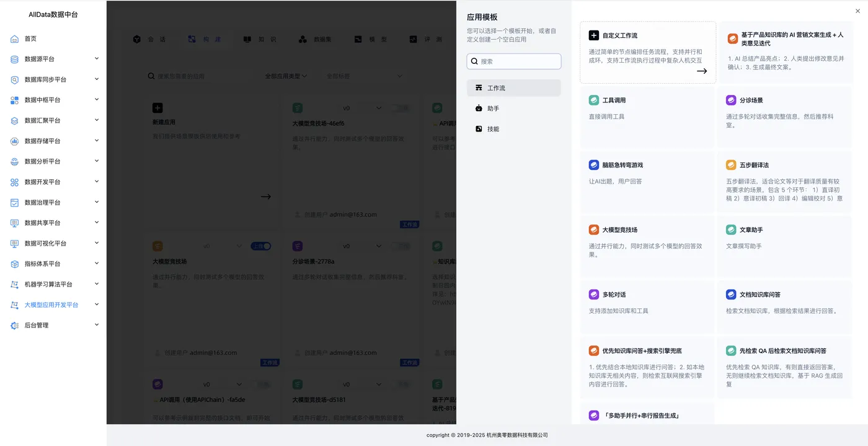Click the 数据共享平台 monitor icon

tap(14, 223)
